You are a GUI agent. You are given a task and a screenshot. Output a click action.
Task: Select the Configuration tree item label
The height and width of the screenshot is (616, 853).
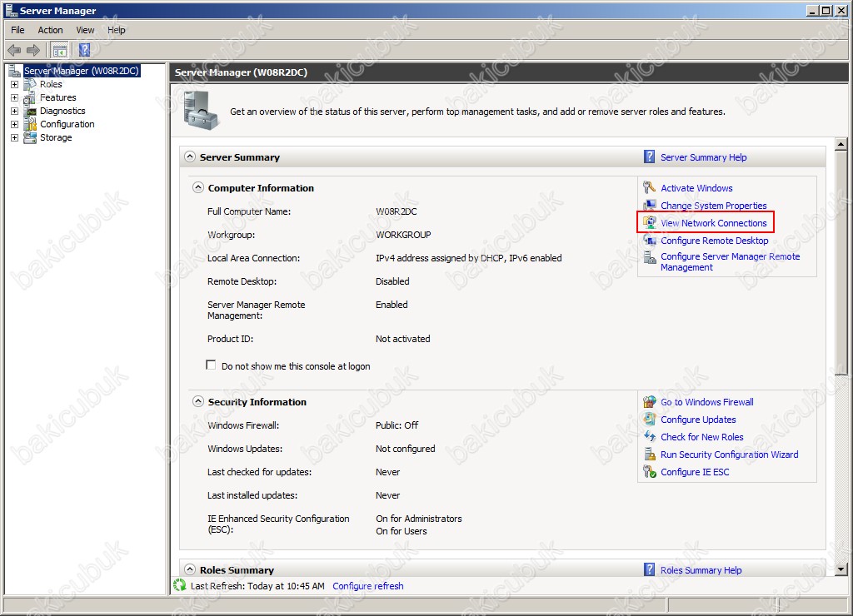[x=67, y=125]
